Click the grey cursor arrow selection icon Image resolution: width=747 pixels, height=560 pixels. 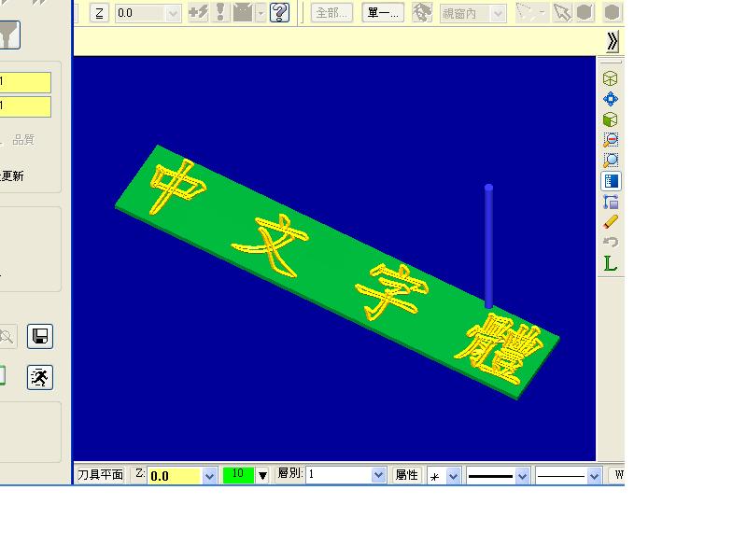pos(562,13)
